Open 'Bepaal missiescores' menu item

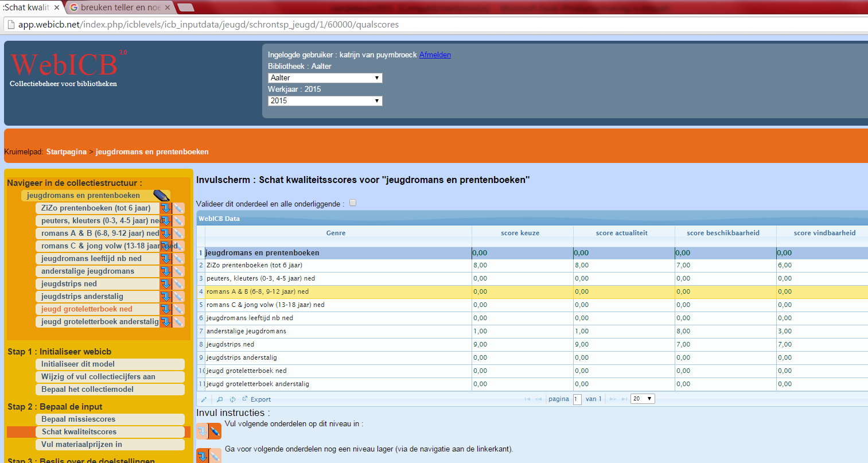coord(110,419)
